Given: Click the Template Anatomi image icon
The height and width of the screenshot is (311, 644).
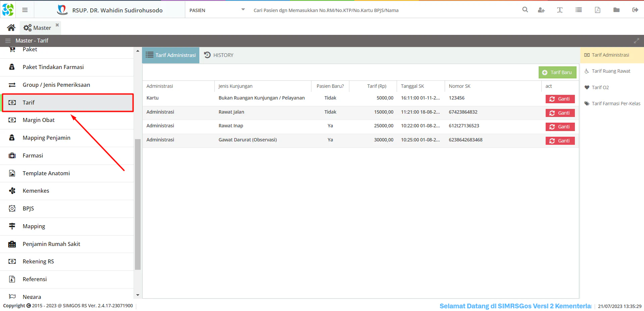Looking at the screenshot, I should tap(12, 173).
